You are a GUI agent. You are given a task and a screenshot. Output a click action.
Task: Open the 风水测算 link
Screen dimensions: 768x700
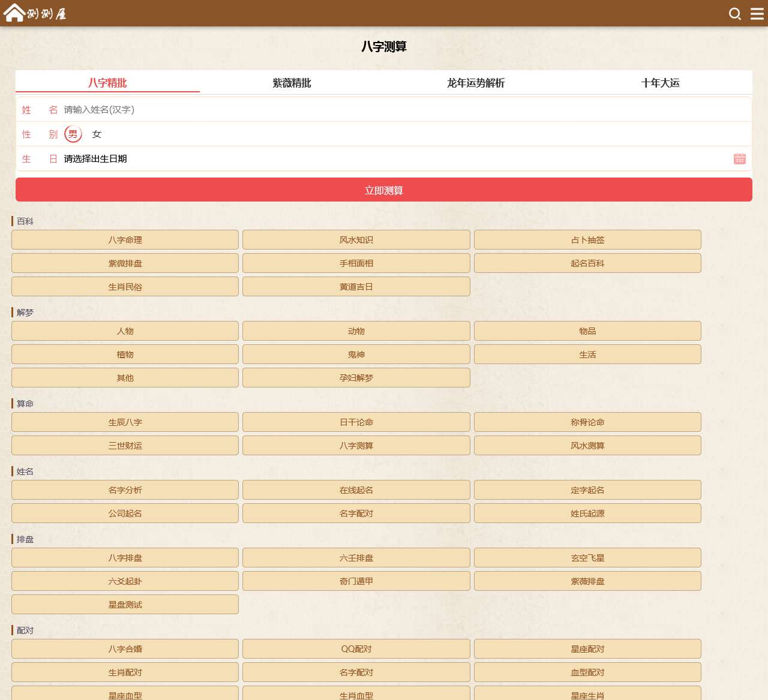click(587, 446)
